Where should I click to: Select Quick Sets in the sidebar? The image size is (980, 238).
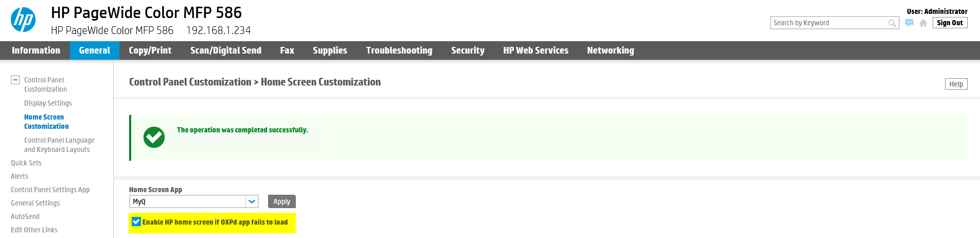[x=26, y=163]
